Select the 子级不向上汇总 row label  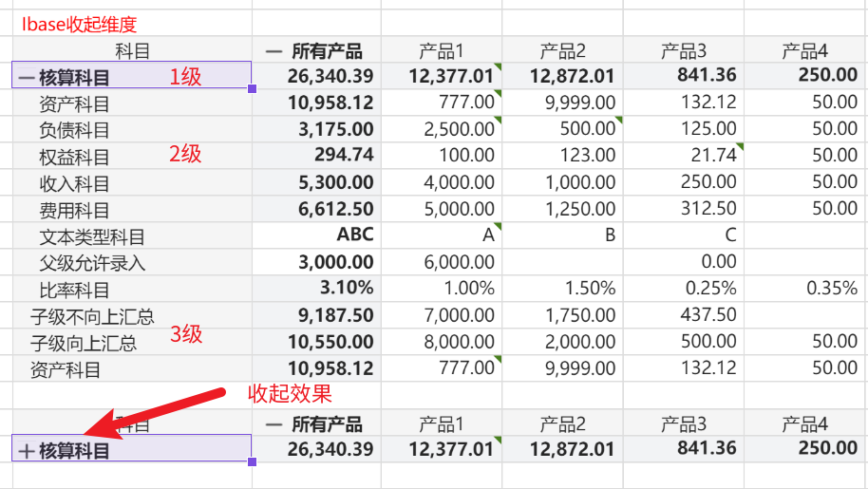pyautogui.click(x=92, y=316)
